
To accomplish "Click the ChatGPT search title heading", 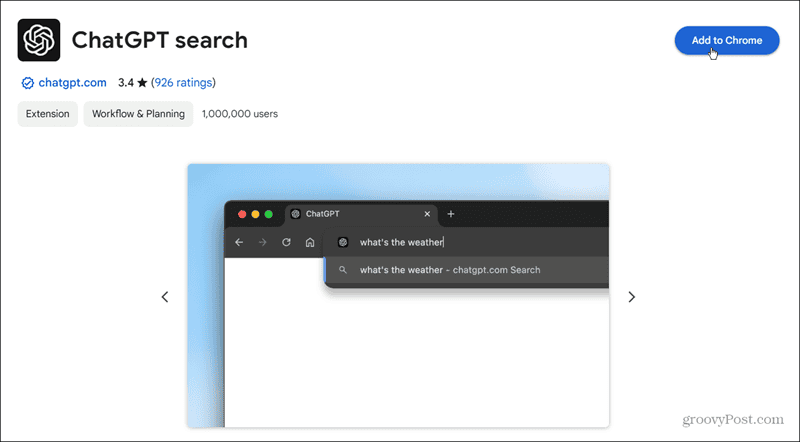I will 160,40.
